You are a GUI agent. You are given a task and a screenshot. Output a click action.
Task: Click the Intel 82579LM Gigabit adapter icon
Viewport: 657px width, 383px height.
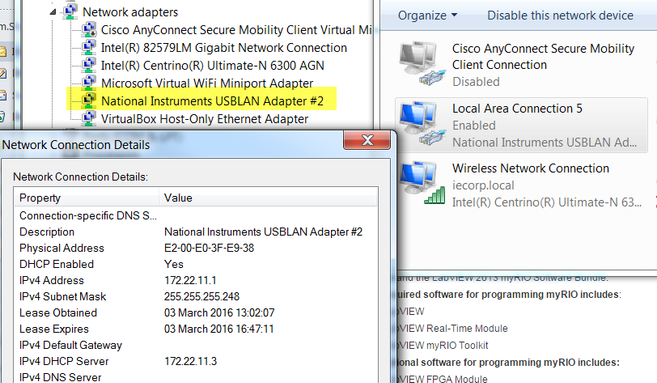pyautogui.click(x=89, y=47)
